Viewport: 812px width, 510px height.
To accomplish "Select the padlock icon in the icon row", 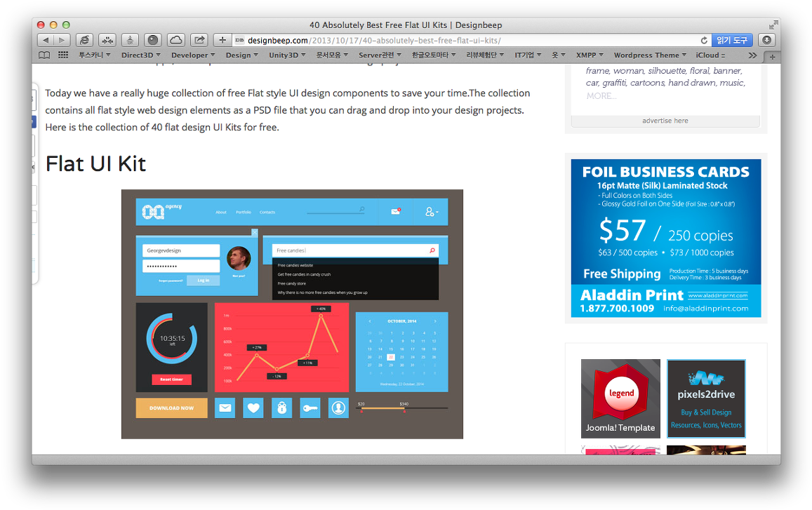I will tap(281, 408).
